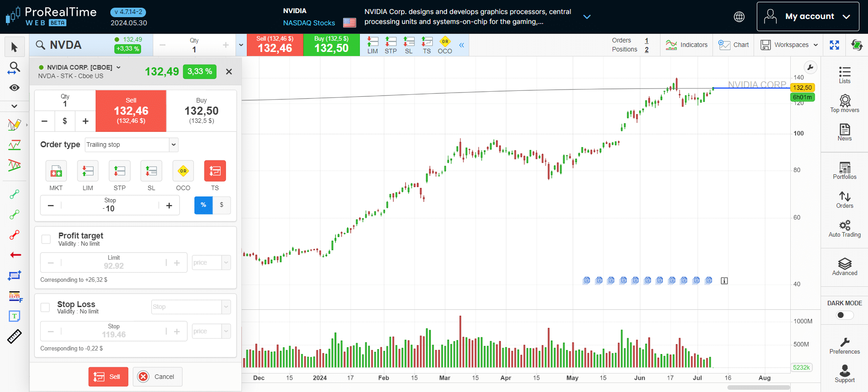
Task: Open Preferences in the right sidebar
Action: (x=844, y=345)
